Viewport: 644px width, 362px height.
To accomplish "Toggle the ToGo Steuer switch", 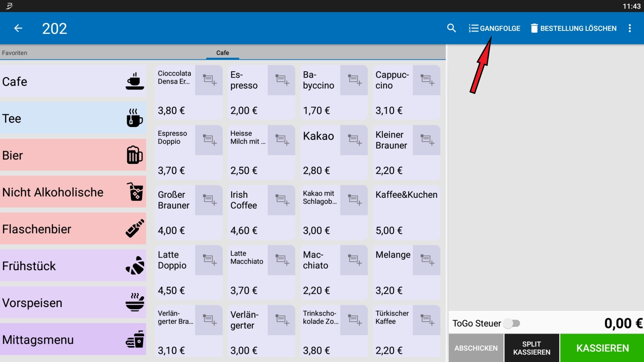I will point(512,323).
